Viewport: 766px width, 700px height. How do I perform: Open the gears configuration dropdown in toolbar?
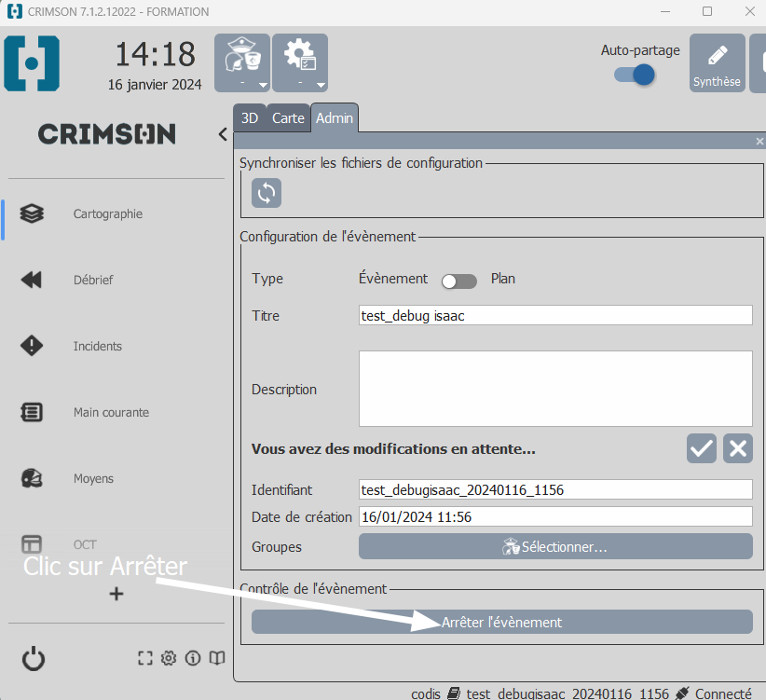[x=300, y=63]
